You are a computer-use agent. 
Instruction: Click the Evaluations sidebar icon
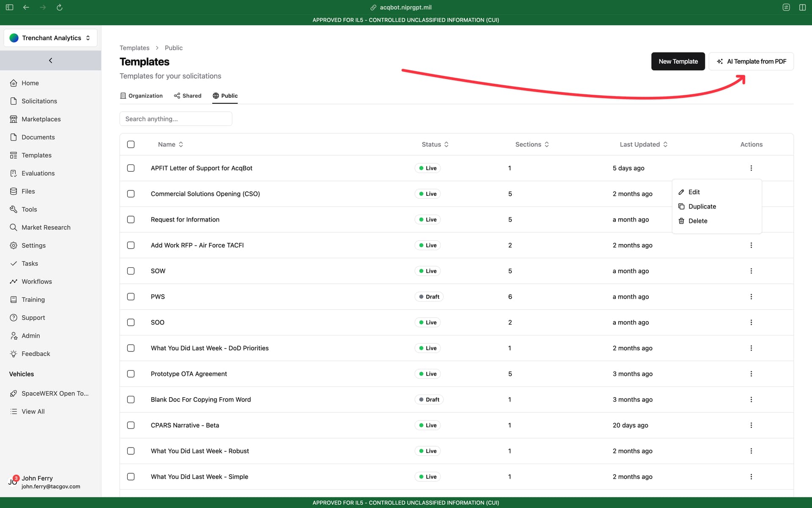tap(14, 173)
